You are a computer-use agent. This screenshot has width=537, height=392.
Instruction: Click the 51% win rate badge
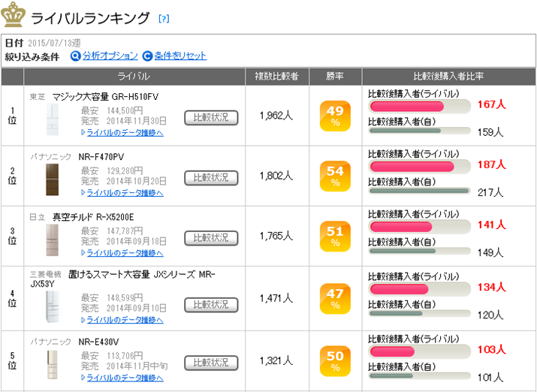coord(335,237)
